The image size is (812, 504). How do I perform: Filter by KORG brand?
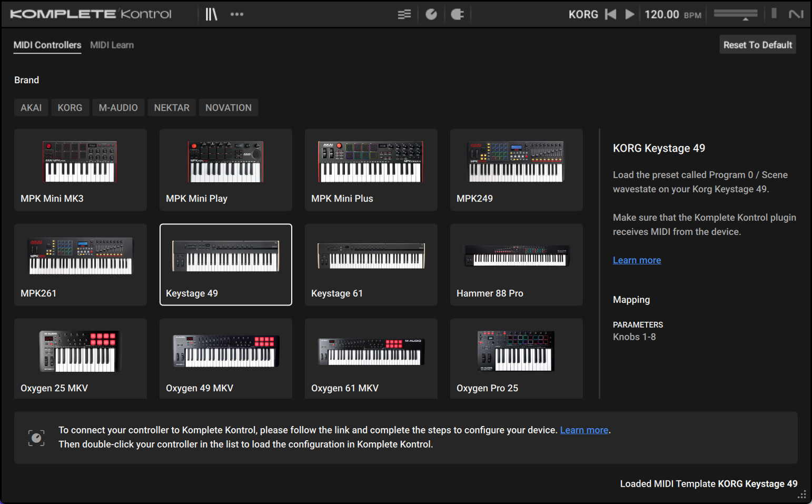70,107
